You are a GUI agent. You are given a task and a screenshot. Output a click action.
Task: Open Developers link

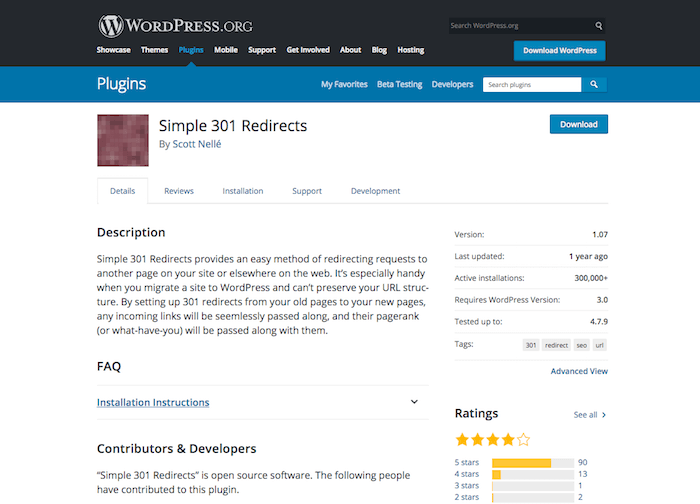pos(452,84)
